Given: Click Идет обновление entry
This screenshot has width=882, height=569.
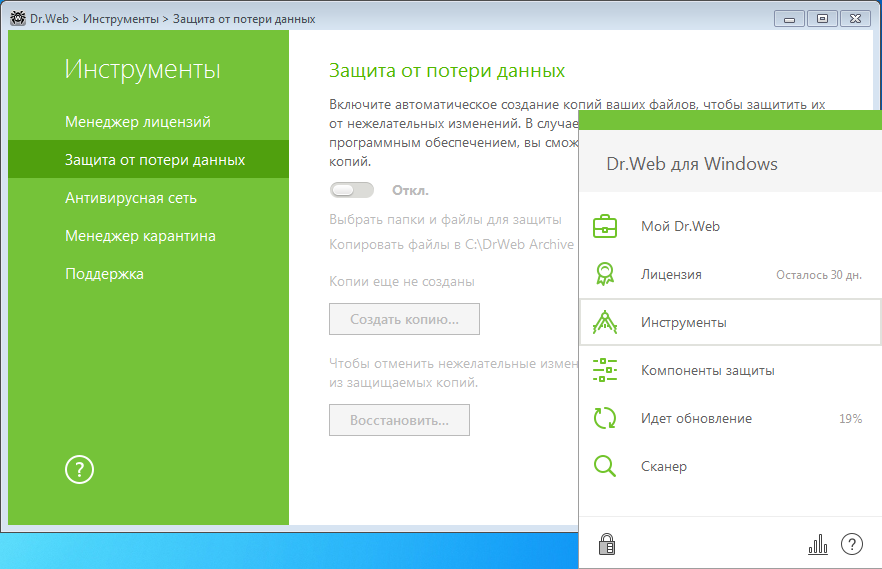Looking at the screenshot, I should pyautogui.click(x=730, y=418).
